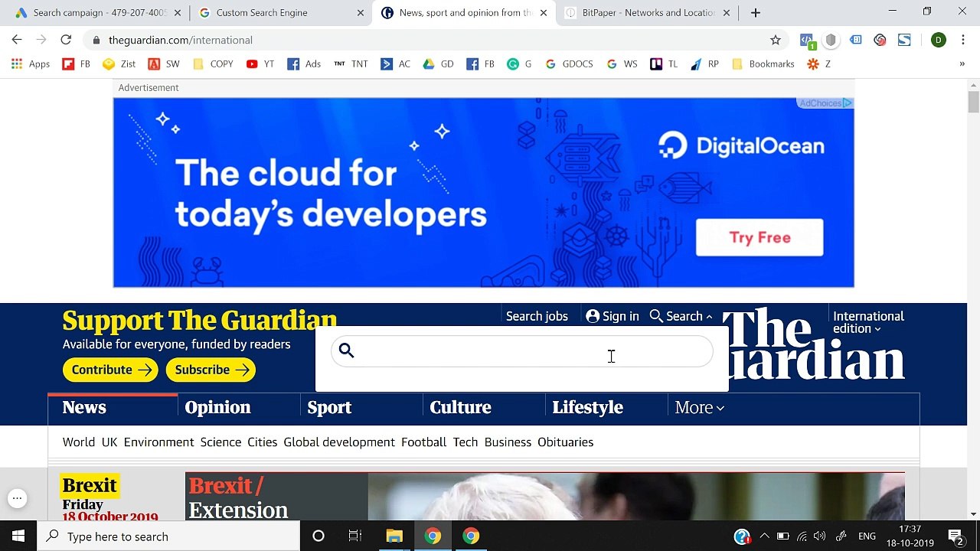Open the Culture section
The image size is (980, 551).
460,408
